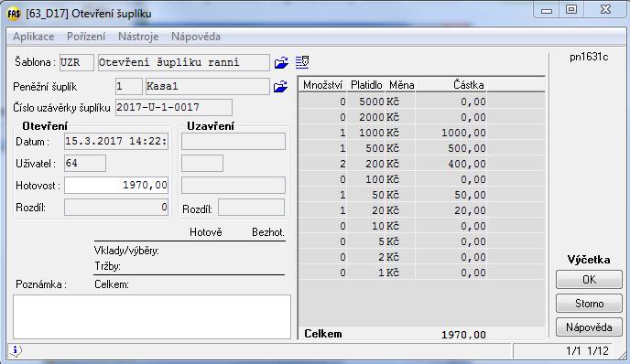Click the Celkem total 1970,00 value
Screen dimensions: 630x364
click(463, 335)
